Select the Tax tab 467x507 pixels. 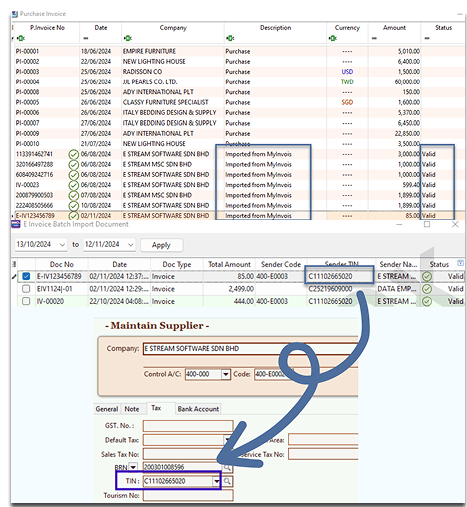[x=156, y=408]
